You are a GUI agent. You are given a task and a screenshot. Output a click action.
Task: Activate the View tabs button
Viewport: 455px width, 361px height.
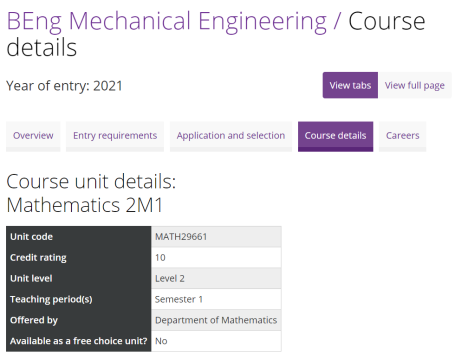(x=350, y=85)
